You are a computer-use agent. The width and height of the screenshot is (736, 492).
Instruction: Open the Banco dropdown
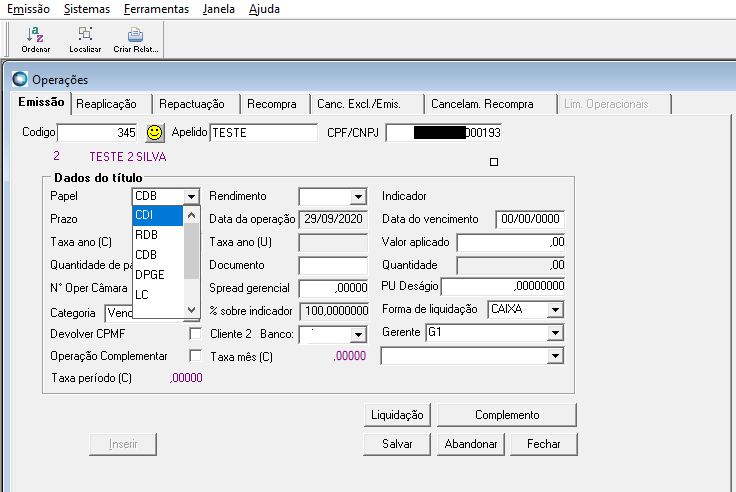[x=358, y=335]
